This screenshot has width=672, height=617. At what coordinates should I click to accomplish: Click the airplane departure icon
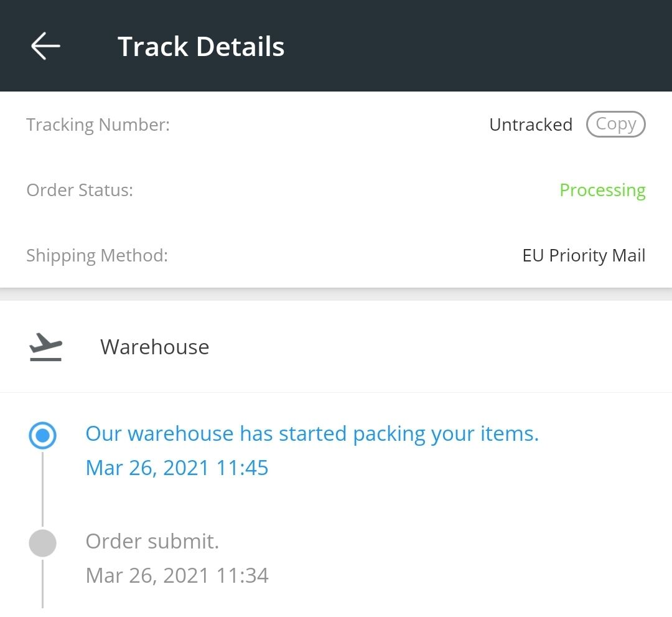coord(46,347)
